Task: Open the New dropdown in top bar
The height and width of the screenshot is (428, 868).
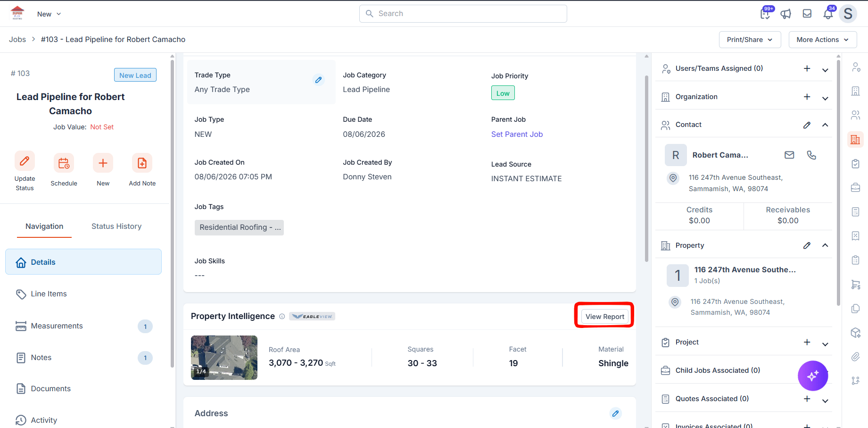Action: 49,14
